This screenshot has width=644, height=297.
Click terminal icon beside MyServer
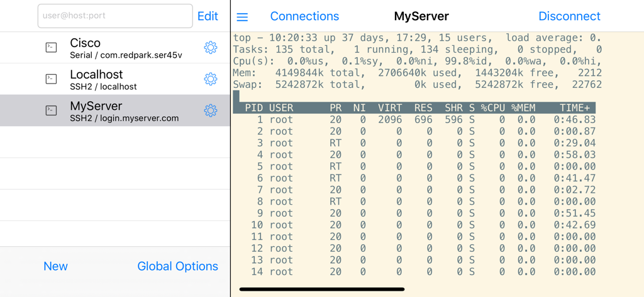coord(51,111)
